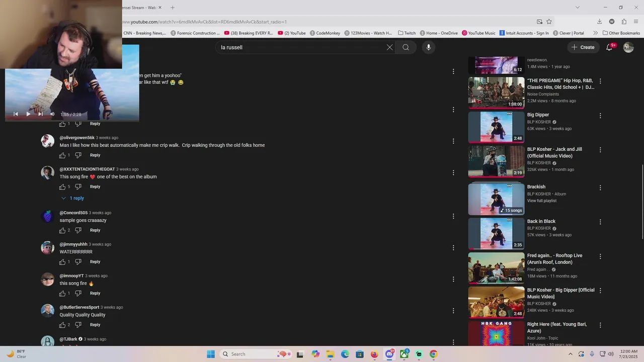Open the browser extensions puzzle icon
The image size is (644, 362).
(x=624, y=22)
